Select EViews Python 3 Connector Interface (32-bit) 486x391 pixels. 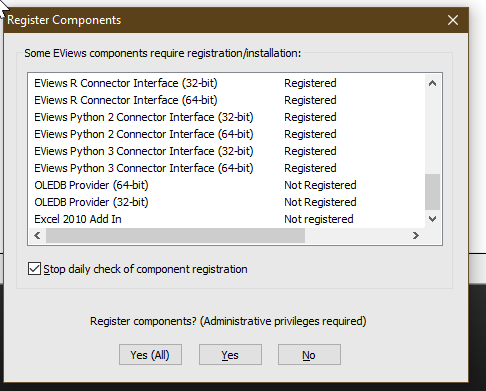(x=227, y=151)
